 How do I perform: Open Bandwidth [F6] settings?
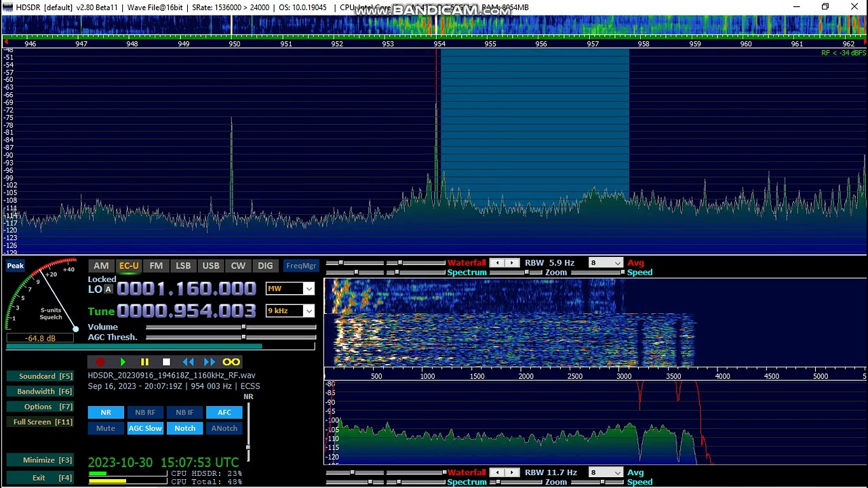(x=40, y=391)
